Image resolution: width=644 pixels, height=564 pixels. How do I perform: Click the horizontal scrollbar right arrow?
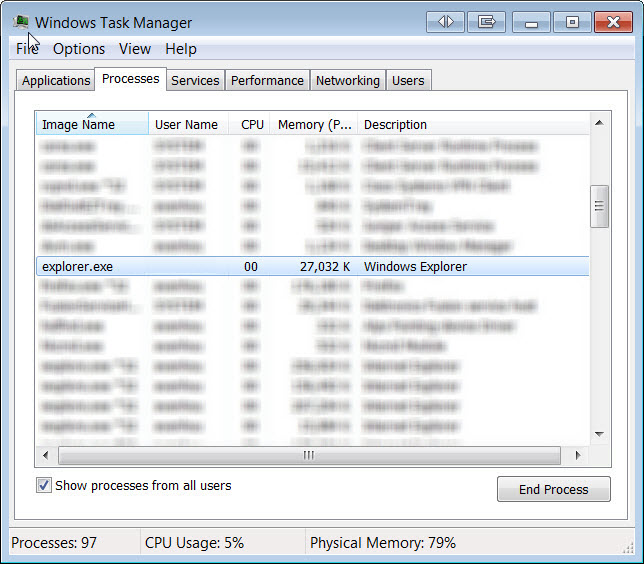[x=578, y=455]
